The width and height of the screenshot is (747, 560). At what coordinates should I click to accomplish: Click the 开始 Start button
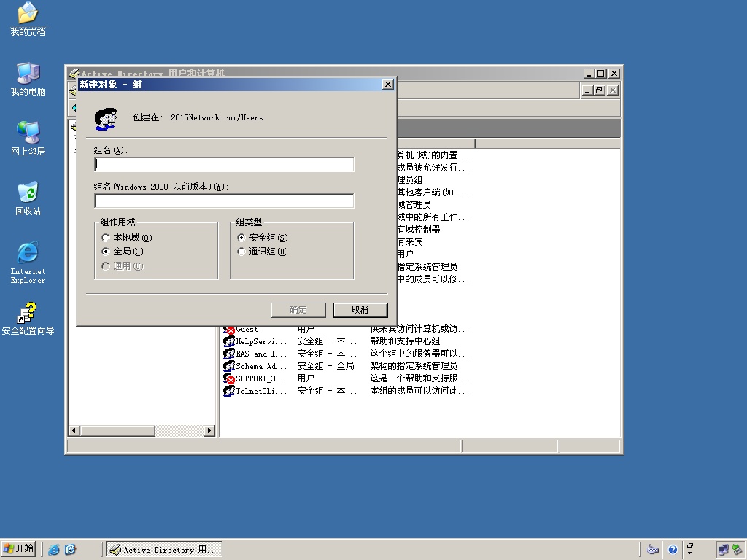[x=19, y=549]
